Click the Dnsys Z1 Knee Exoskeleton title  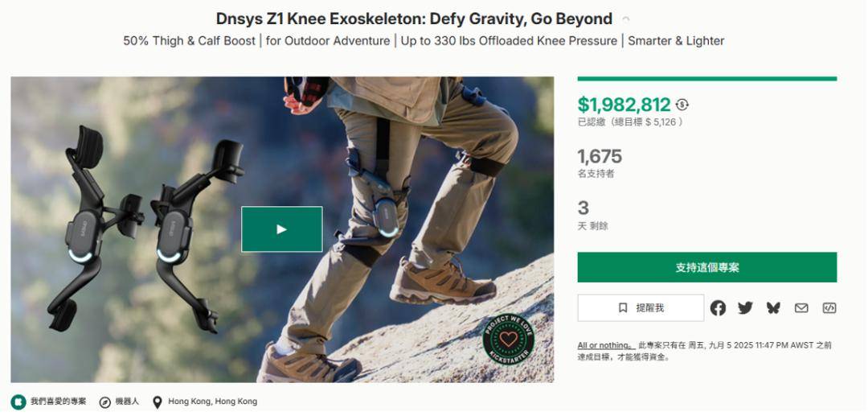414,19
